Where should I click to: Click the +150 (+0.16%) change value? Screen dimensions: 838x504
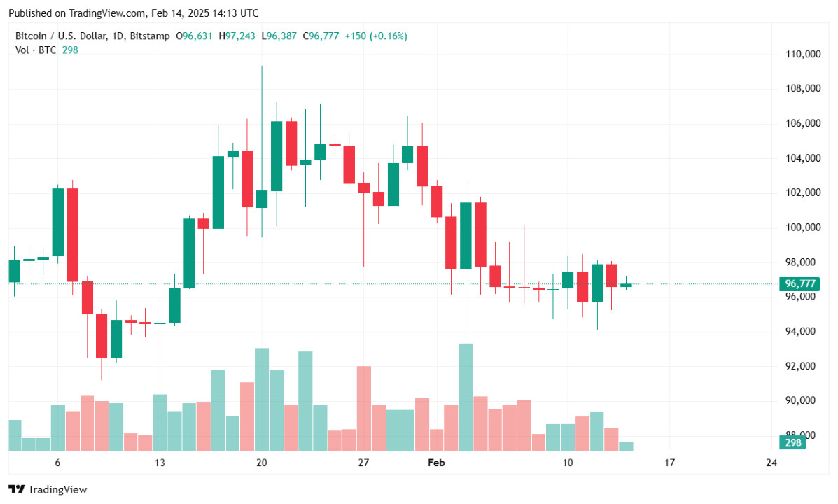(375, 36)
